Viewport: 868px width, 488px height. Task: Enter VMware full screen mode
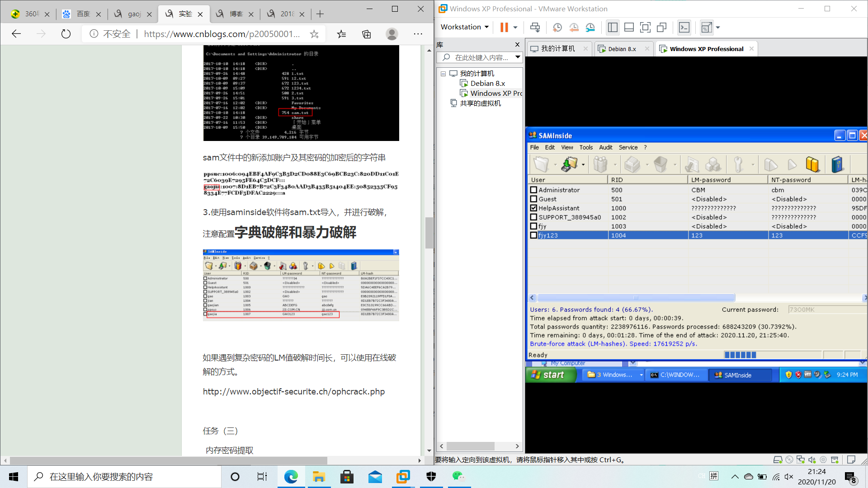pyautogui.click(x=645, y=28)
